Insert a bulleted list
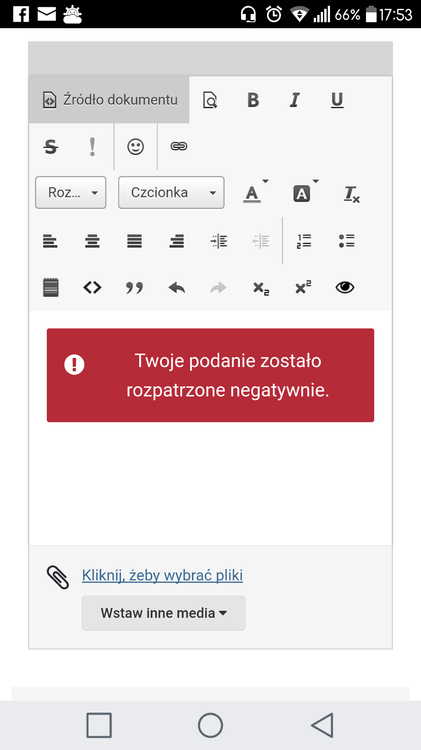The height and width of the screenshot is (750, 421). point(346,241)
